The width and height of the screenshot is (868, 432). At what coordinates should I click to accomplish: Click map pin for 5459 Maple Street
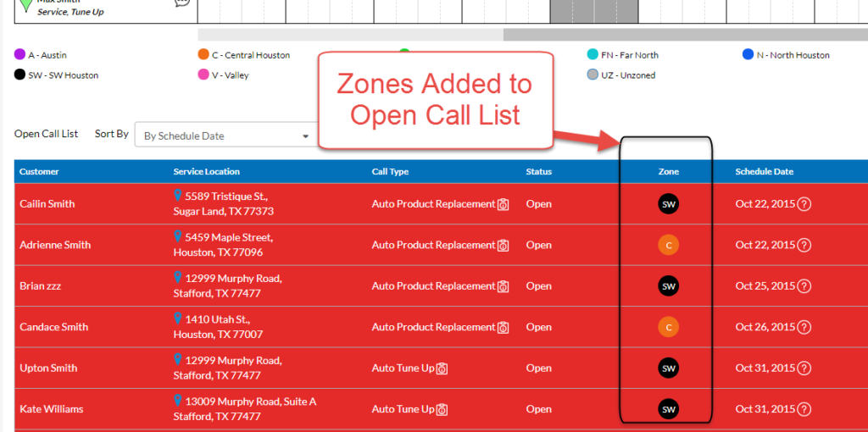point(178,236)
